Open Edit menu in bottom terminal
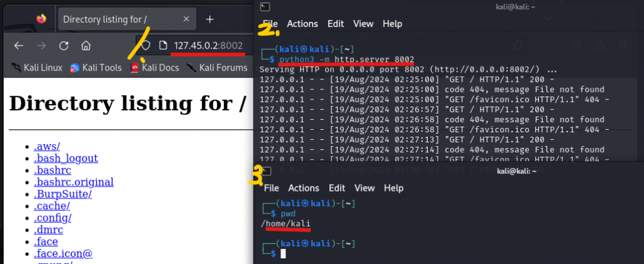The width and height of the screenshot is (644, 264). point(337,188)
